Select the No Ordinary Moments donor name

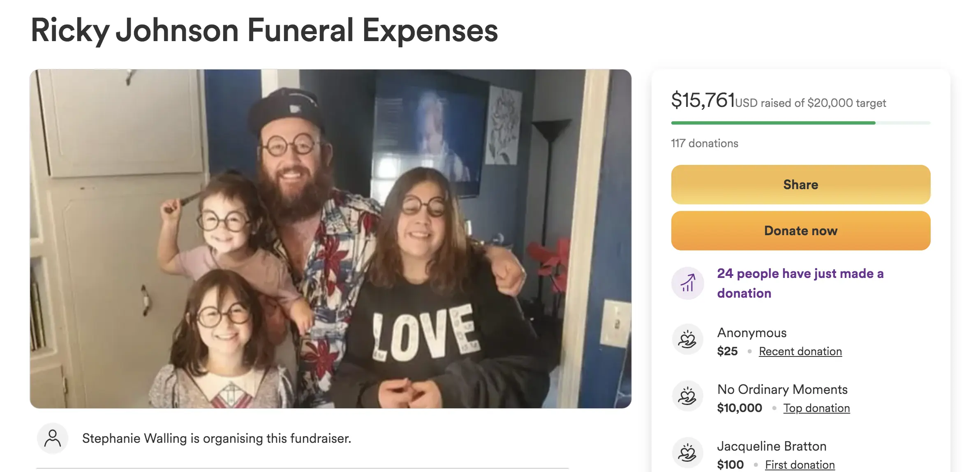click(x=782, y=389)
